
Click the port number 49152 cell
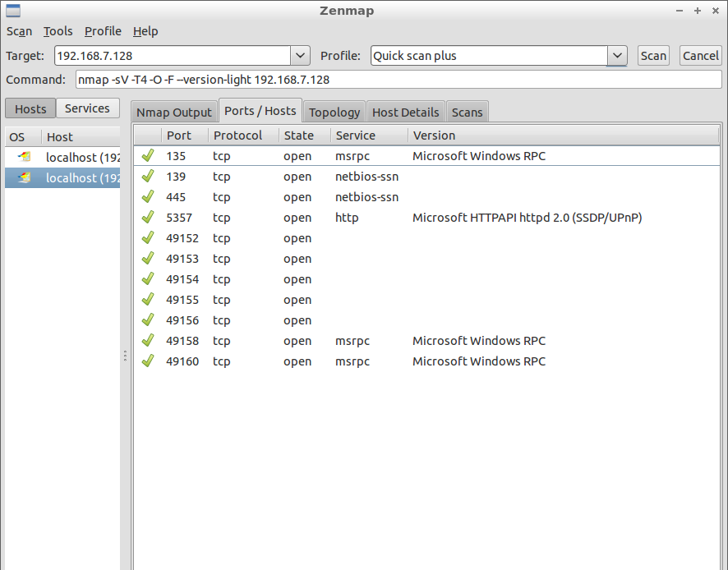(x=182, y=238)
